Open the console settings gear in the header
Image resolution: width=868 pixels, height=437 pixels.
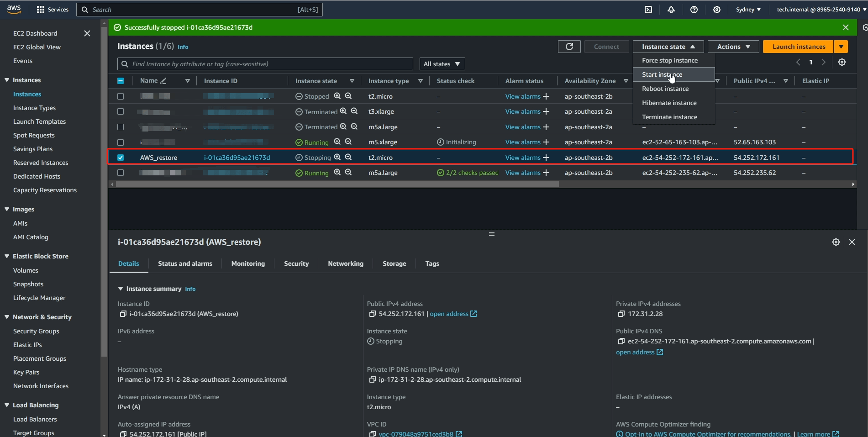[717, 10]
